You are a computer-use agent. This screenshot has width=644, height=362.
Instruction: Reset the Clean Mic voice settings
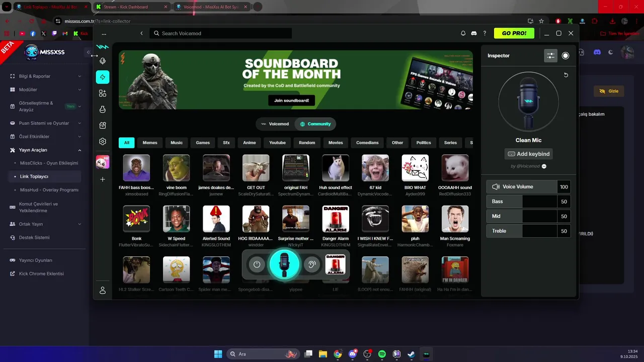566,75
